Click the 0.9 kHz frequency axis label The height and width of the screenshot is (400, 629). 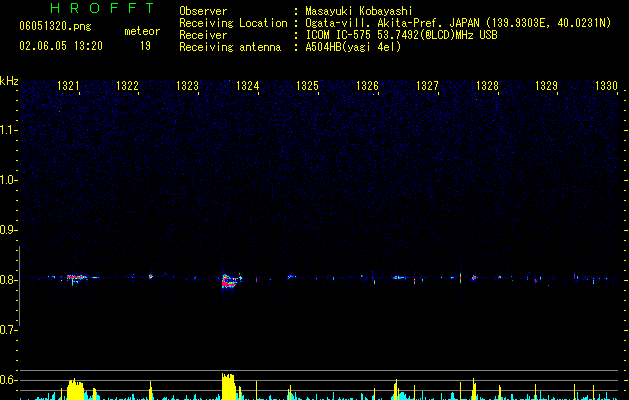click(8, 230)
